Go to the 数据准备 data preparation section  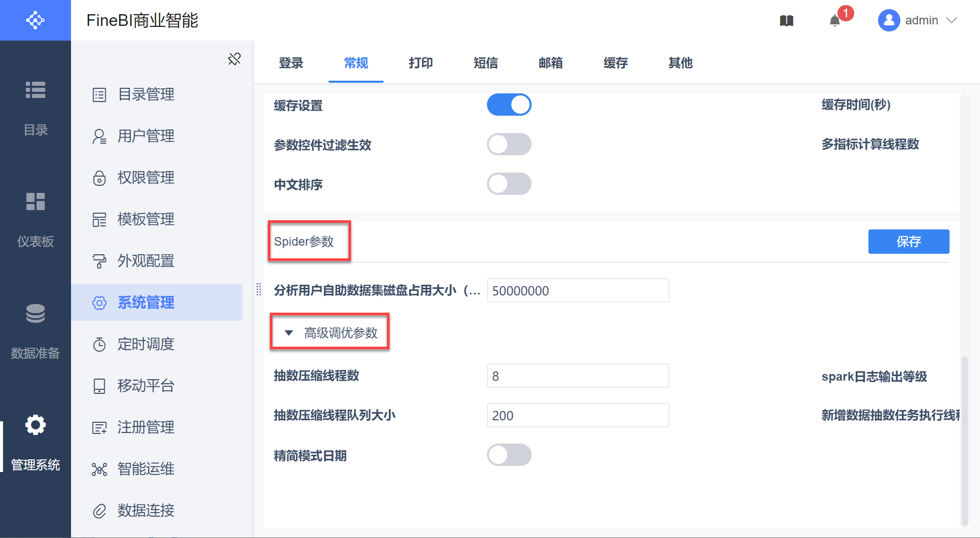(36, 330)
